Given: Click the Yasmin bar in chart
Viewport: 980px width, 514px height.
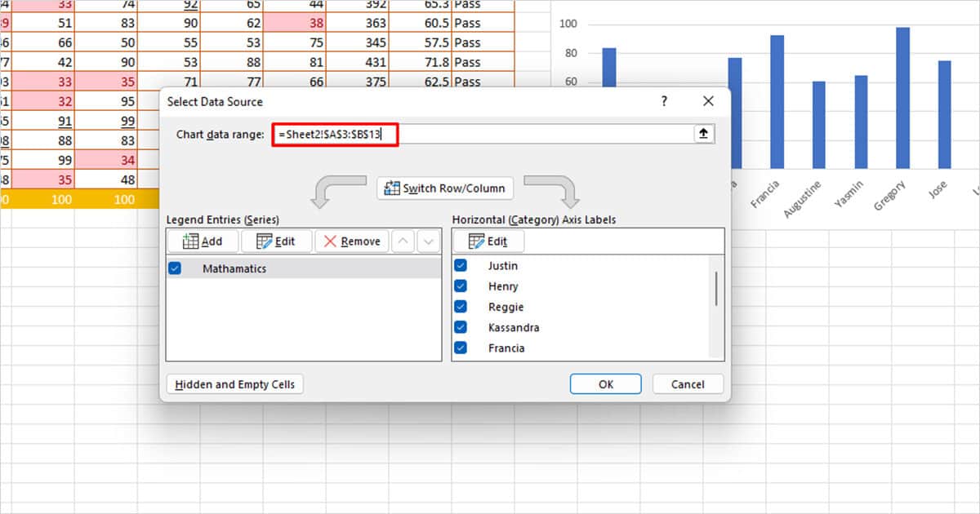Looking at the screenshot, I should coord(861,122).
